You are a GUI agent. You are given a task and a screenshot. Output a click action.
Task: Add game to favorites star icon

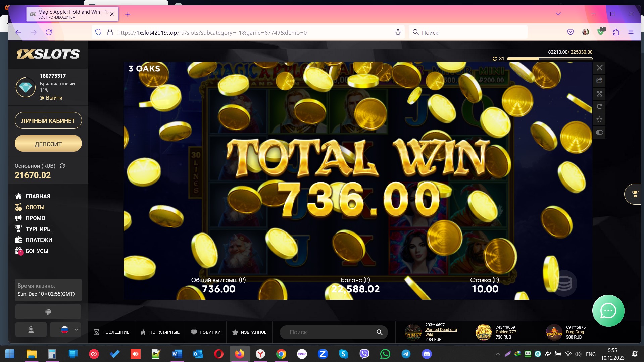tap(599, 119)
